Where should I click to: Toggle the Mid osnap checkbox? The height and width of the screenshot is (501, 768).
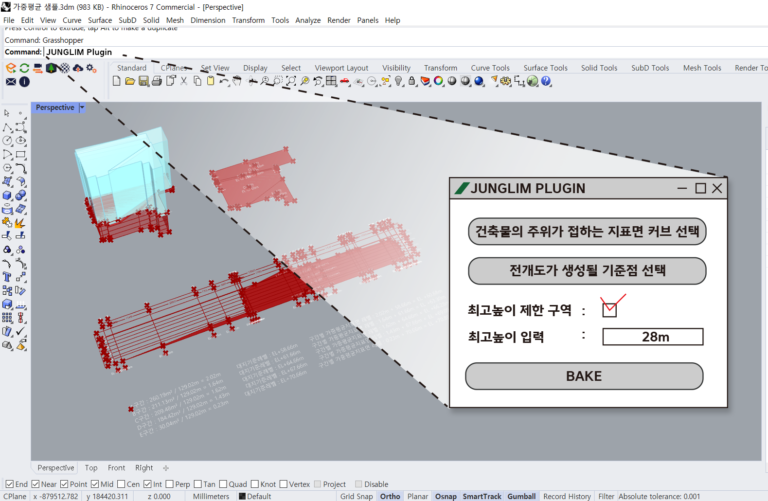95,484
